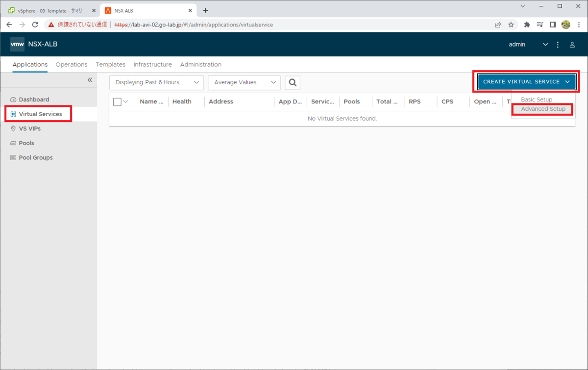Open browser extensions puzzle icon
The image size is (588, 370).
tap(527, 25)
